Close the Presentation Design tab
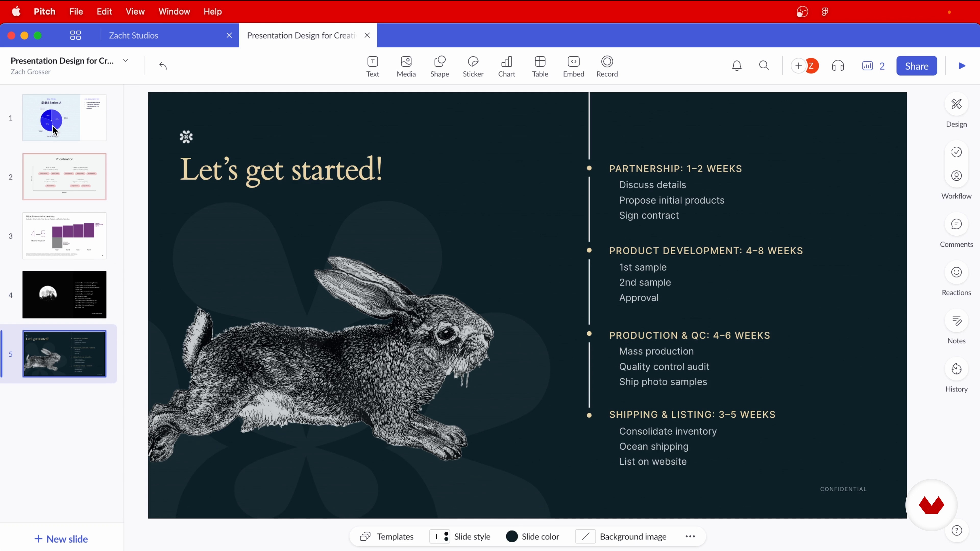Viewport: 980px width, 551px height. click(367, 35)
